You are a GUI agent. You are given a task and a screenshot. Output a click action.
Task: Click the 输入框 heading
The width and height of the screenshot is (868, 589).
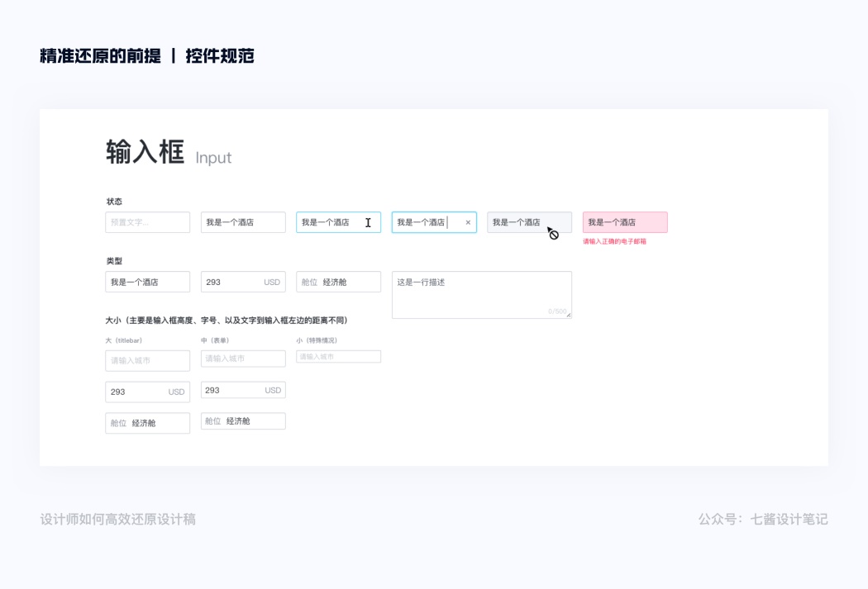[145, 152]
